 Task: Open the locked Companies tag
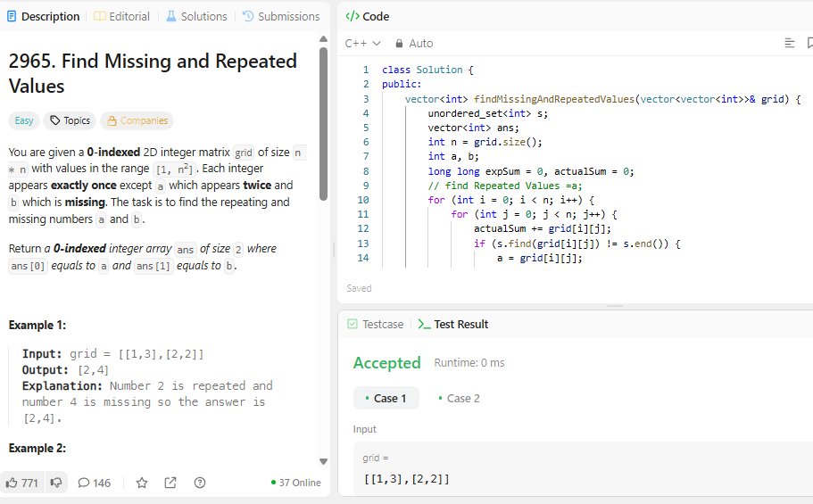tap(137, 120)
